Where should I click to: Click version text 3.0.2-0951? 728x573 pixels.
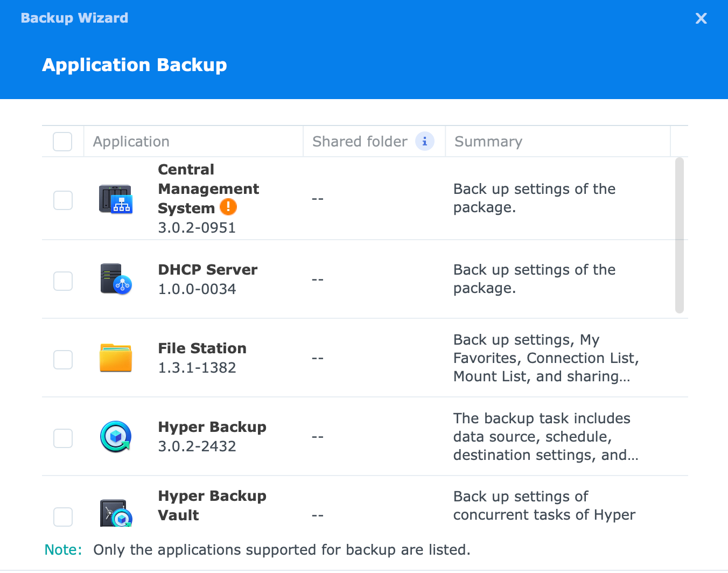(197, 228)
